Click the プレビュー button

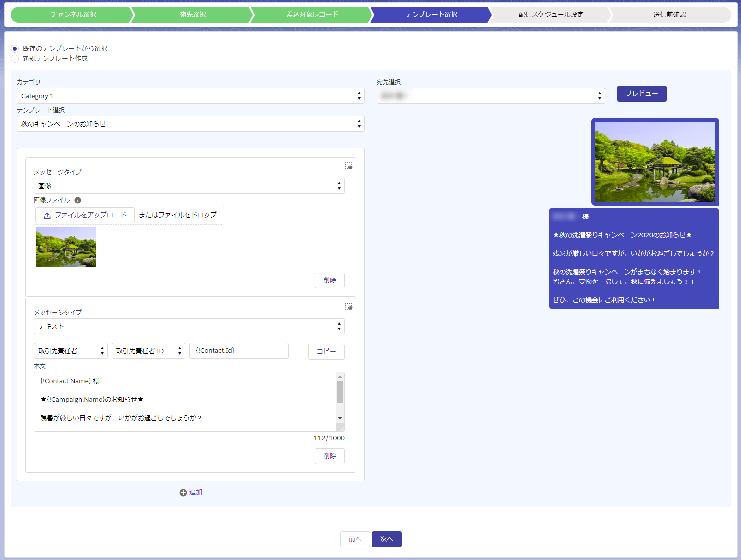[642, 94]
